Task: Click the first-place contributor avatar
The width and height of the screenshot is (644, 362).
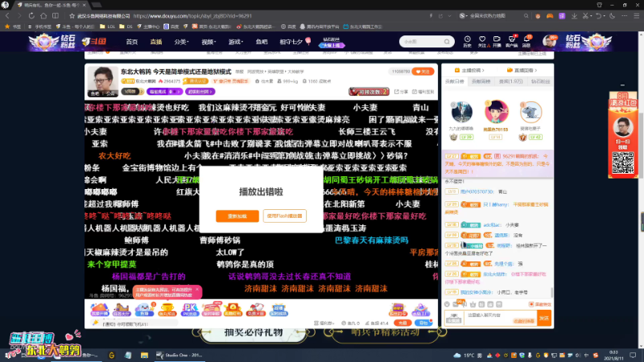Action: pyautogui.click(x=496, y=111)
